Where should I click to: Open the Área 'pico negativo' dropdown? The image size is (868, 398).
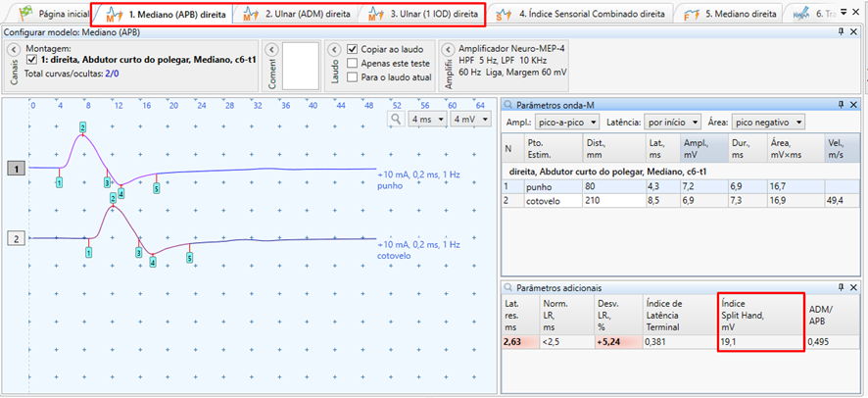tap(768, 122)
